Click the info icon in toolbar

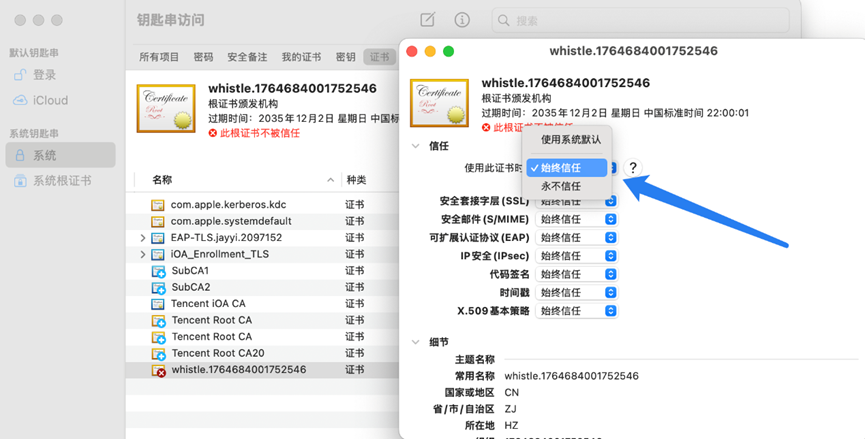pyautogui.click(x=462, y=20)
